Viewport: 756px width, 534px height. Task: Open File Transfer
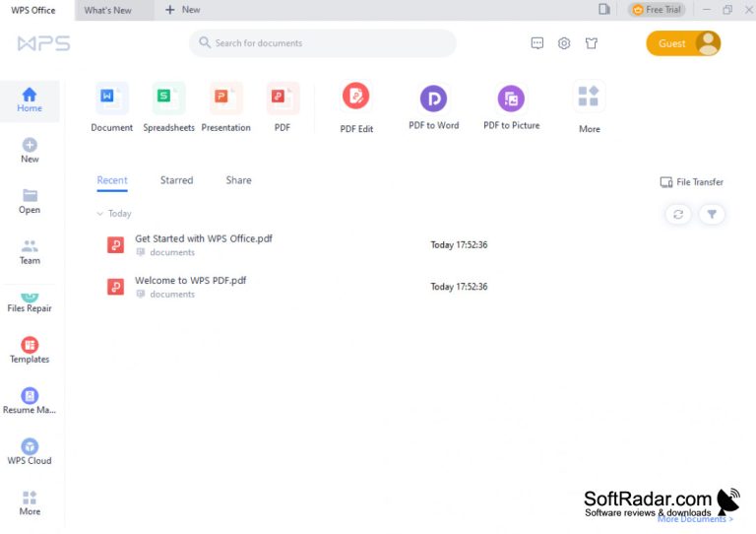click(691, 182)
